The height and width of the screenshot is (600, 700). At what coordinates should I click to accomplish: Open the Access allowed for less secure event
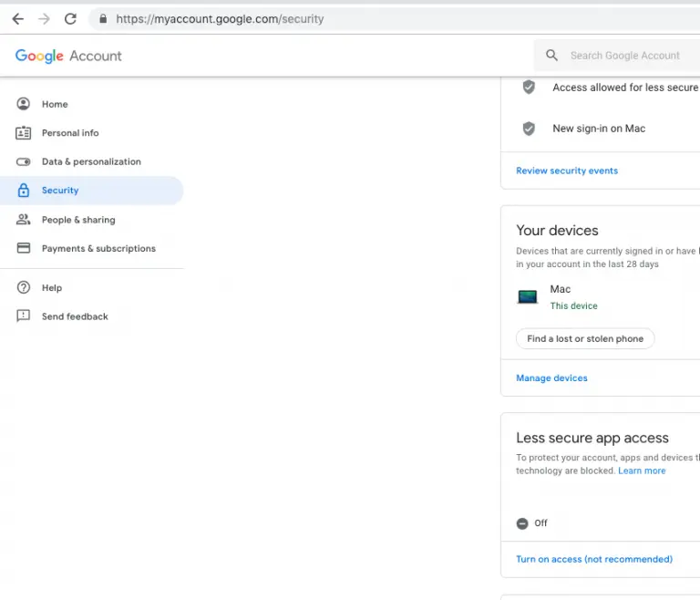pyautogui.click(x=625, y=88)
